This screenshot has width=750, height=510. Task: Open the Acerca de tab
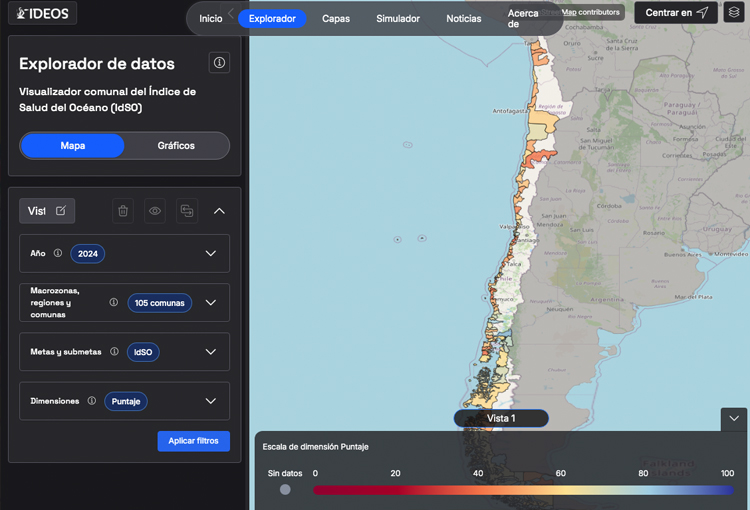(x=523, y=19)
